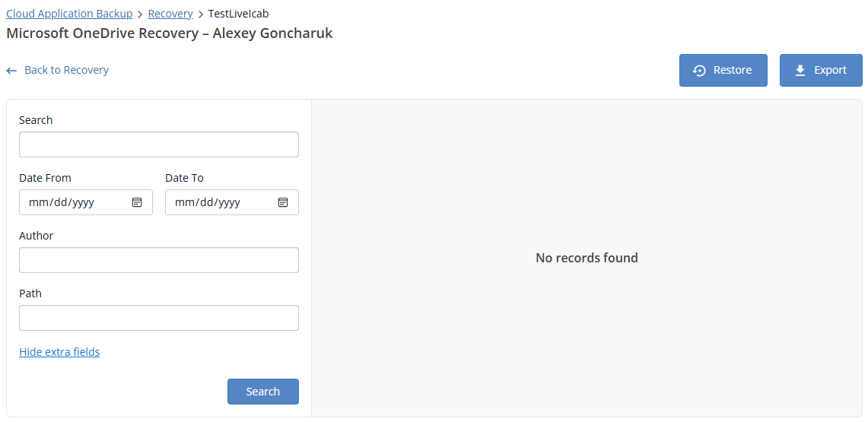Click the download arrow icon in Export button
The width and height of the screenshot is (868, 422).
800,71
